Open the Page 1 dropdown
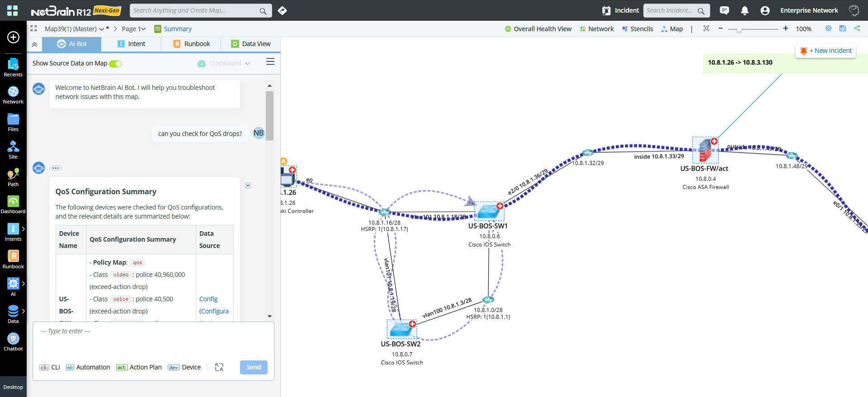Image resolution: width=868 pixels, height=397 pixels. (134, 29)
